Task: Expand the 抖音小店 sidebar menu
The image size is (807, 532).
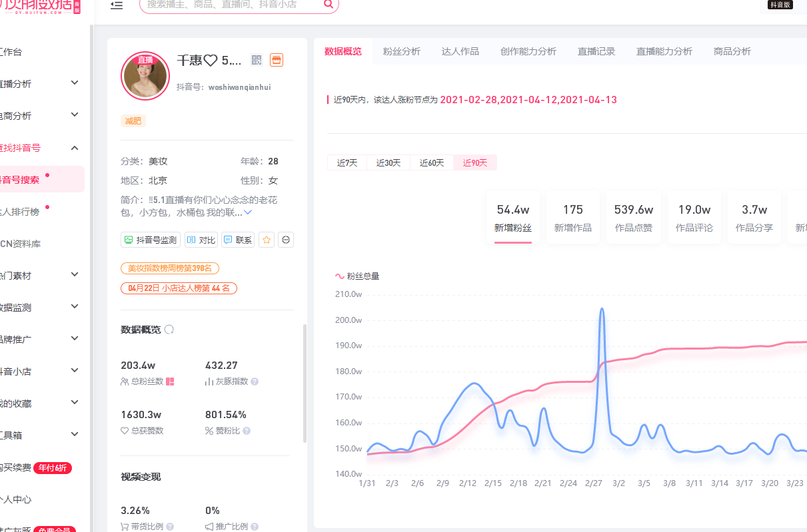Action: point(75,371)
